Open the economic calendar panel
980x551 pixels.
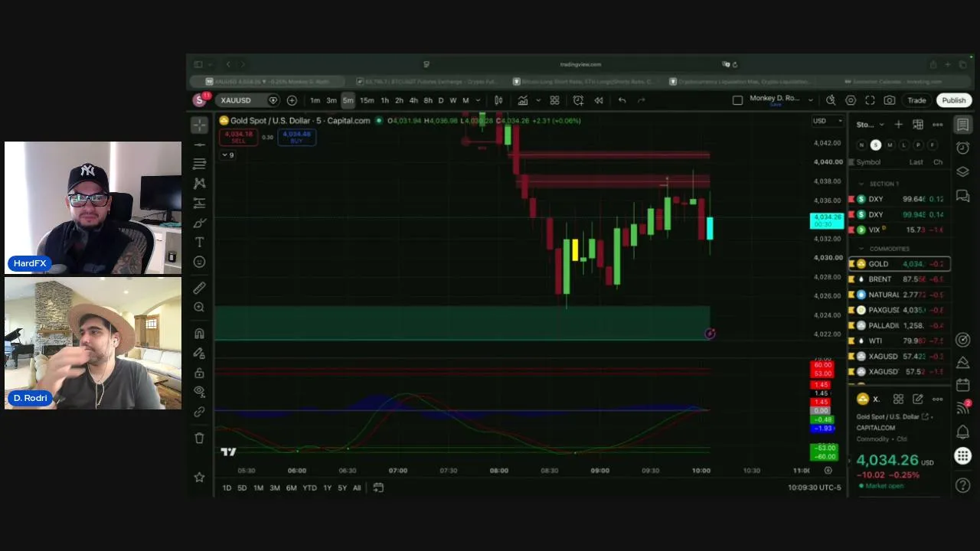click(x=963, y=385)
